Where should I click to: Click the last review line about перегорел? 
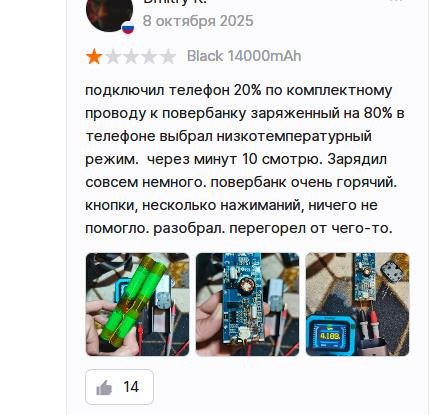point(239,228)
